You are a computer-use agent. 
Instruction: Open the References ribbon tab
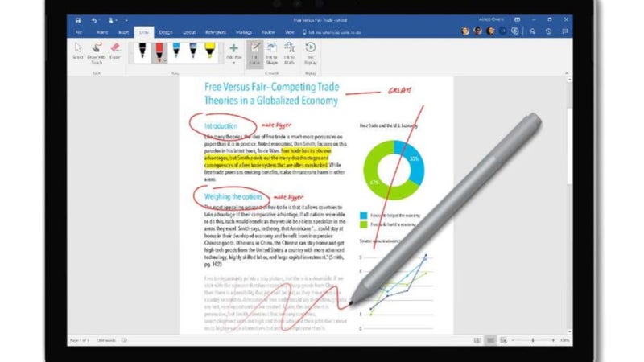pyautogui.click(x=216, y=32)
